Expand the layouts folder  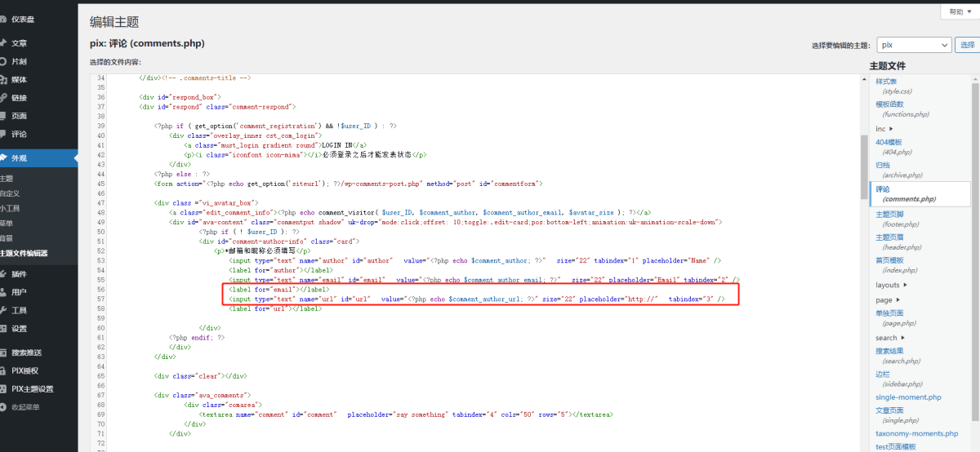[x=906, y=286]
